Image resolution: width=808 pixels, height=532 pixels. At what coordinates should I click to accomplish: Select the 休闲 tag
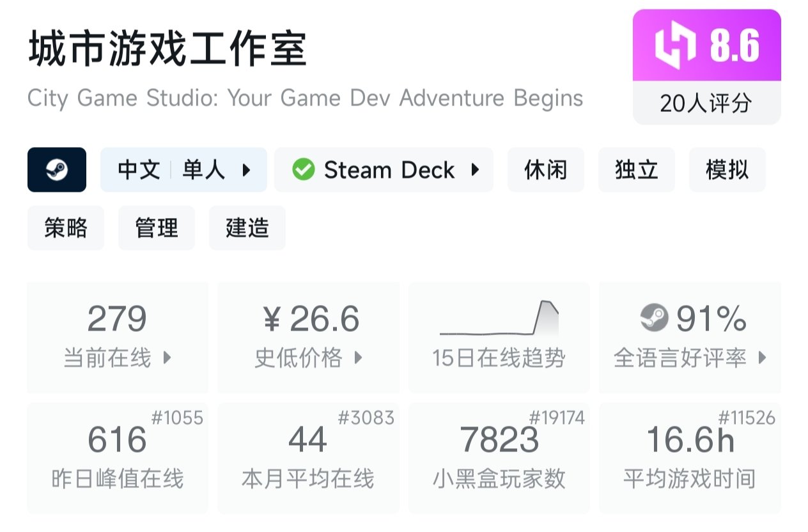tap(545, 170)
